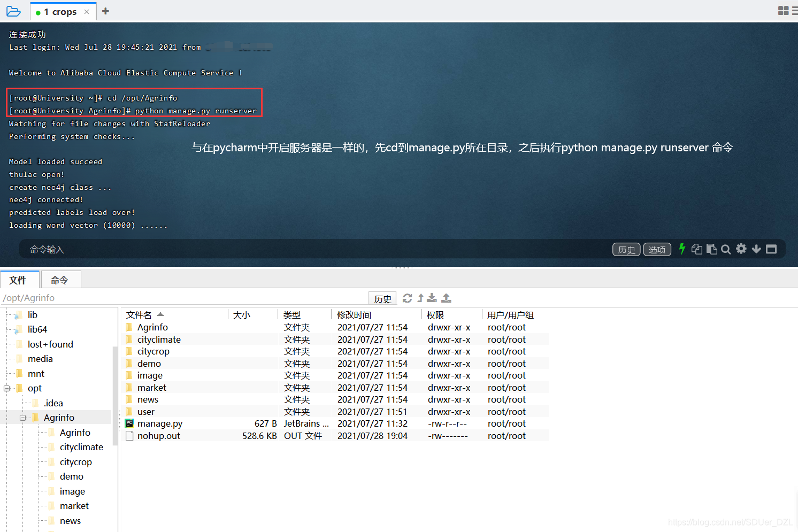This screenshot has width=798, height=532.
Task: Close the '1 crops' session tab
Action: click(x=87, y=12)
